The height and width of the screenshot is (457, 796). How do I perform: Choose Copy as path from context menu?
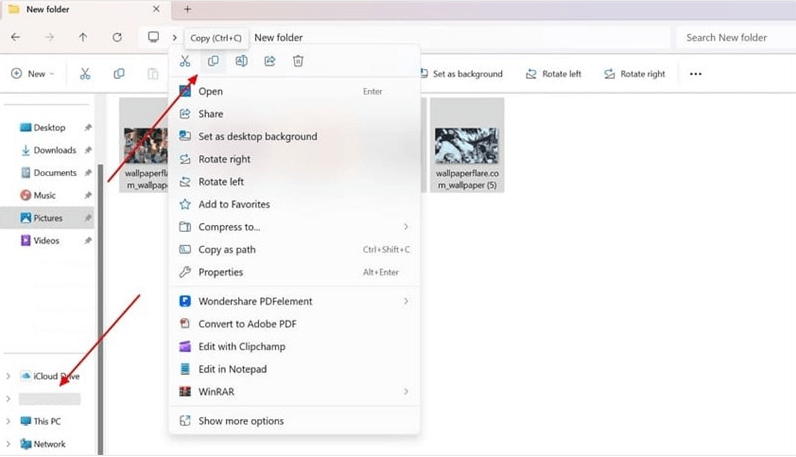tap(226, 250)
